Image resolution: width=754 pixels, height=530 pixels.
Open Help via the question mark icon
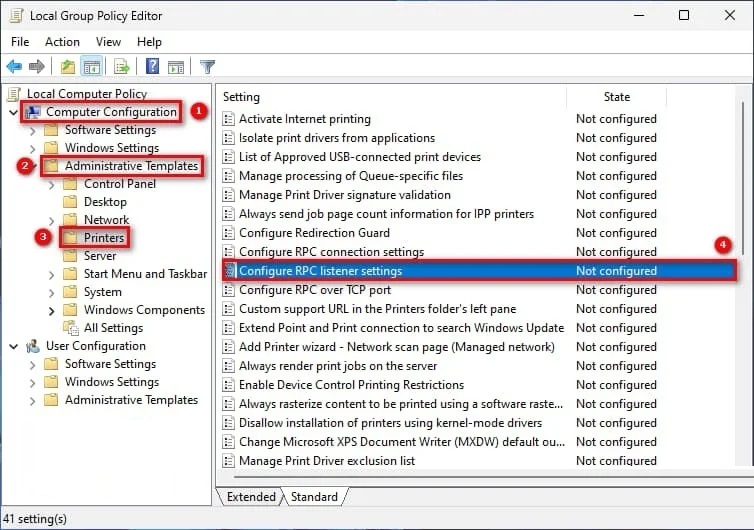152,67
